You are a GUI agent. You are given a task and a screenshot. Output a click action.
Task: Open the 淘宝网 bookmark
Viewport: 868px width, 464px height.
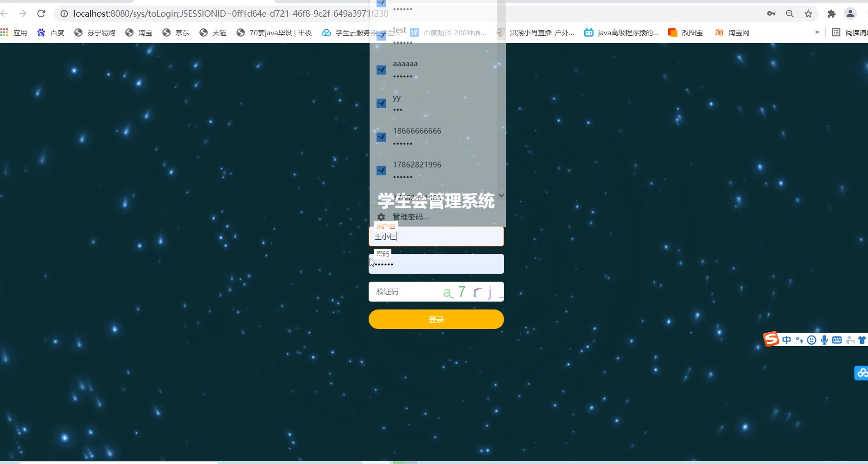tap(732, 32)
